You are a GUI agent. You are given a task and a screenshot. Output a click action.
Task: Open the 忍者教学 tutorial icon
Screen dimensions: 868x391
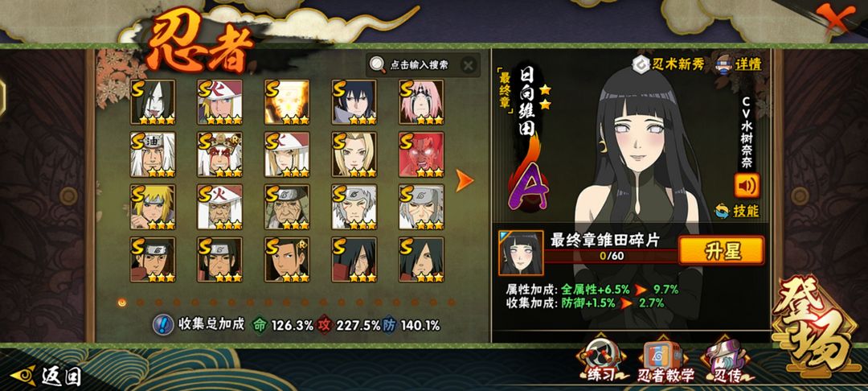point(665,362)
